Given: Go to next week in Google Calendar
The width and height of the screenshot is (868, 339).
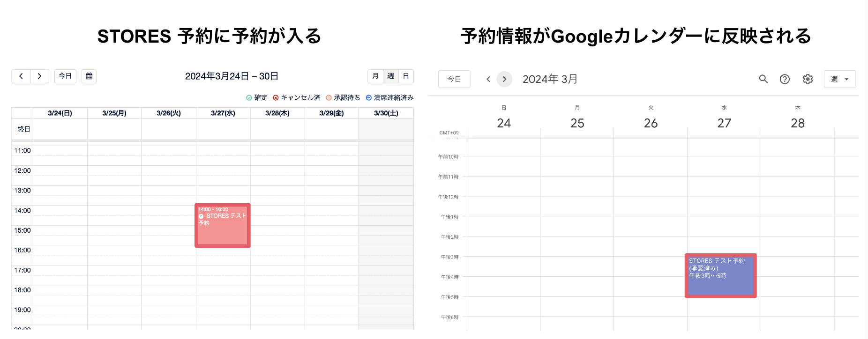Looking at the screenshot, I should (x=504, y=79).
